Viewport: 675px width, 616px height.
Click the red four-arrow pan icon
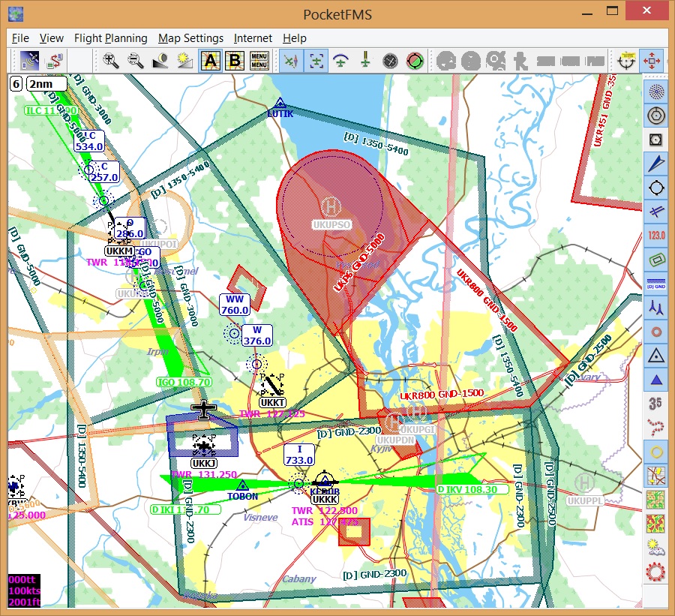650,61
